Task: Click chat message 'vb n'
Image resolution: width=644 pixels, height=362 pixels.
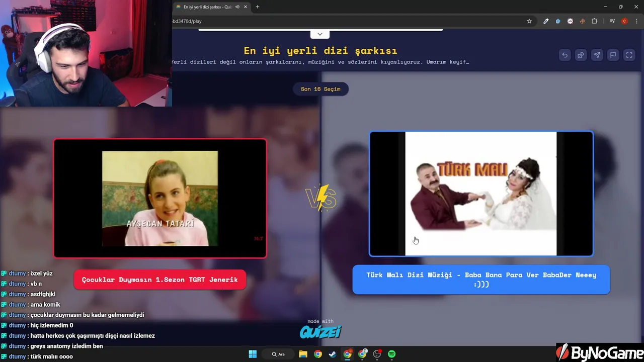Action: [36, 284]
